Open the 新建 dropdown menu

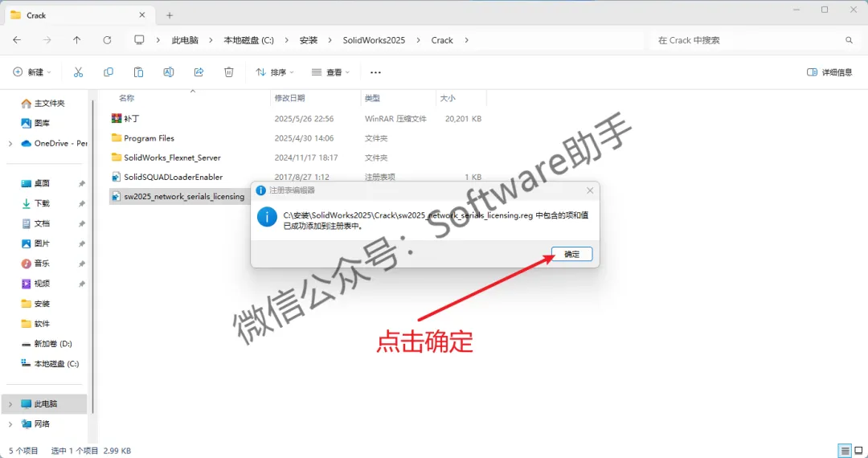tap(32, 72)
